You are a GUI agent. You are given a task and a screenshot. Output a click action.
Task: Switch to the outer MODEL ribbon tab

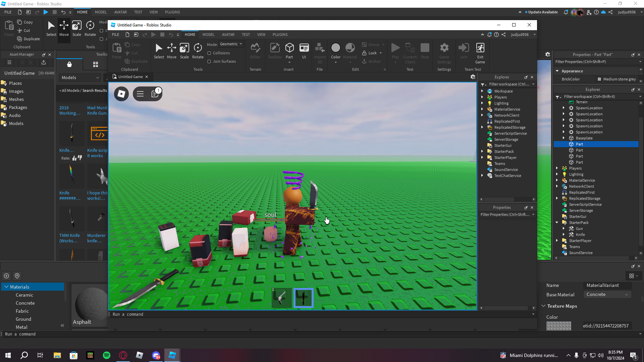coord(101,12)
